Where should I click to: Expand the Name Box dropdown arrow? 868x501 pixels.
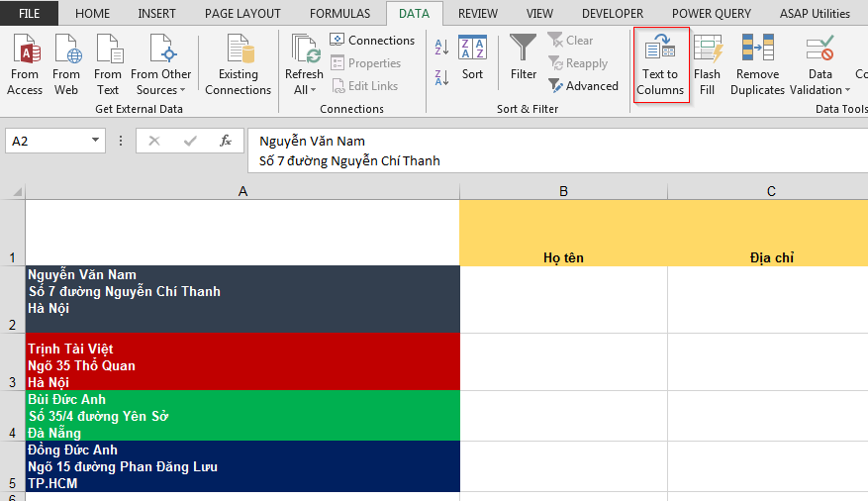[96, 142]
